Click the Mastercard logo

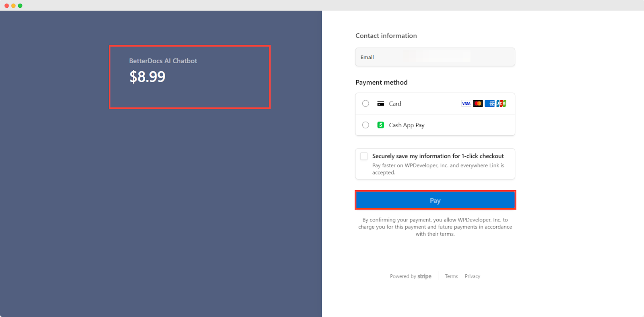pyautogui.click(x=478, y=104)
